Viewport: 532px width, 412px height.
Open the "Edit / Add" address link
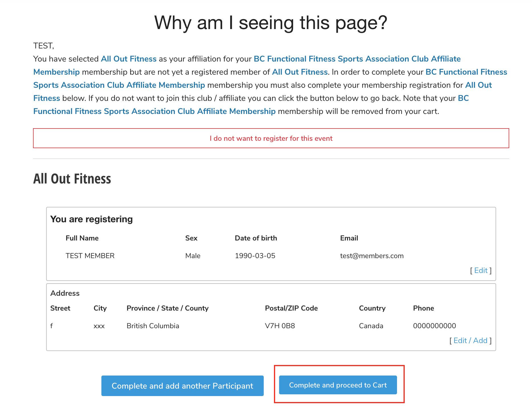[470, 340]
